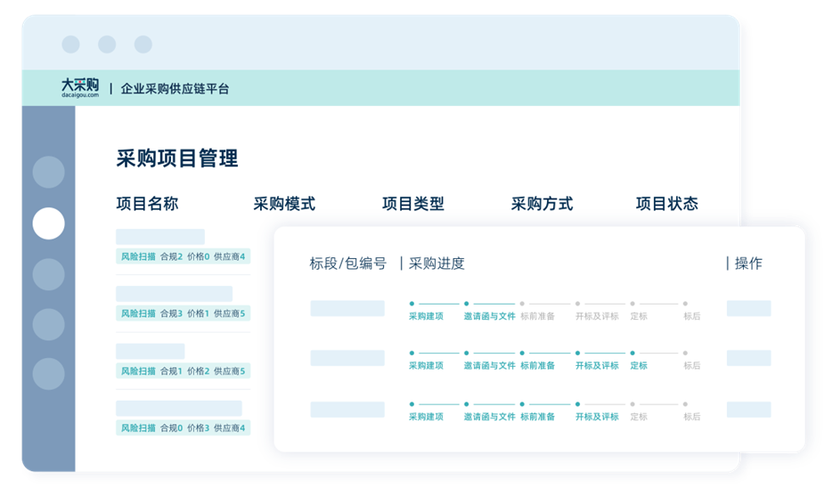The image size is (824, 504).
Task: Click 价格3 in the last risk scan row
Action: (198, 427)
